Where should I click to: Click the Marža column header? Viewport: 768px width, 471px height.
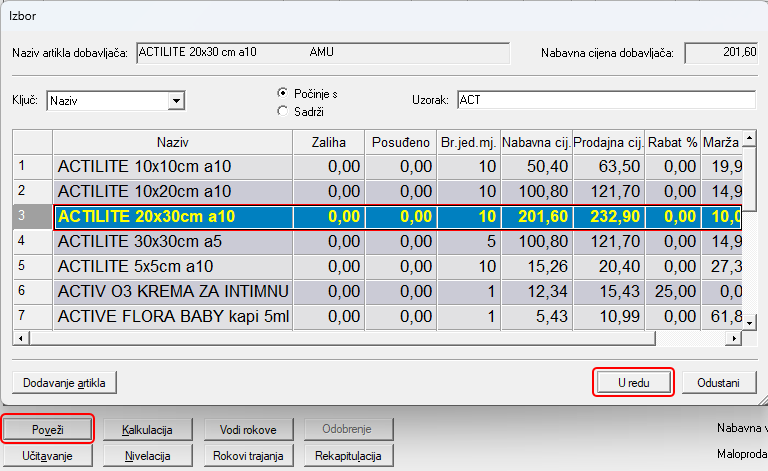point(721,142)
